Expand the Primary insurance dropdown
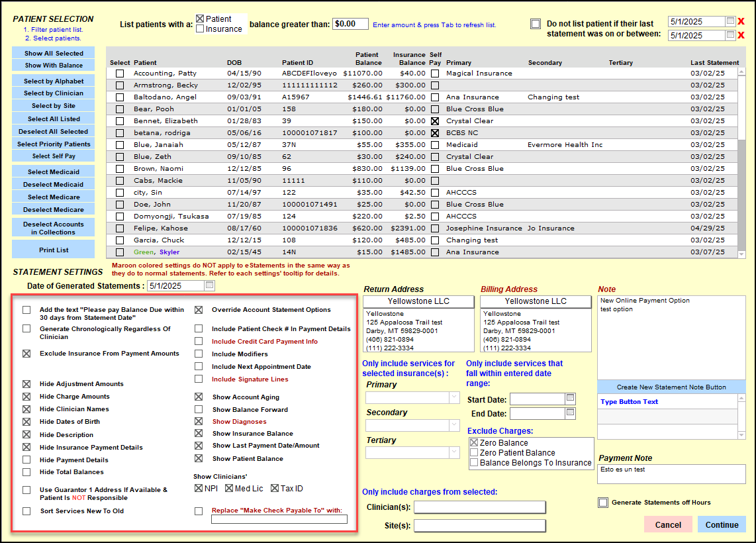 [454, 397]
